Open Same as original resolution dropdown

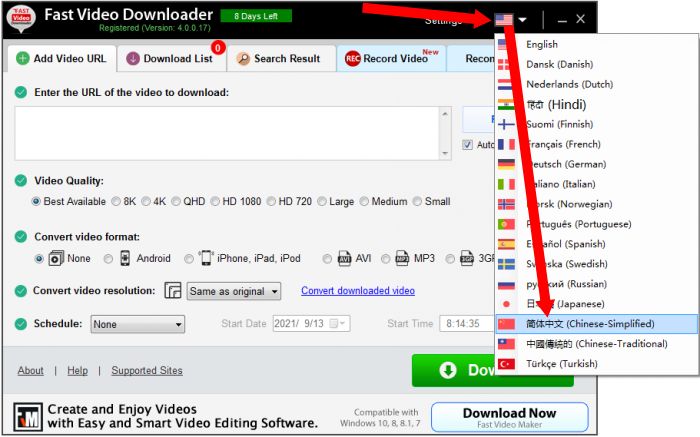234,291
